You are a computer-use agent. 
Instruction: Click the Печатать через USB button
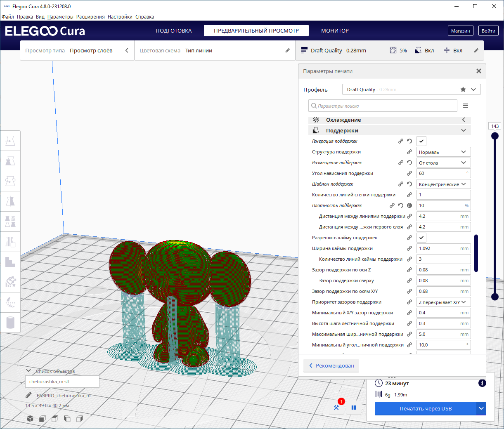coord(425,408)
